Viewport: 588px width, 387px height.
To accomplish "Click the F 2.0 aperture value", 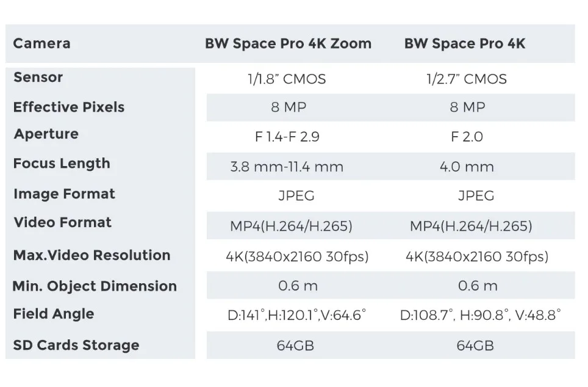I will pyautogui.click(x=467, y=137).
